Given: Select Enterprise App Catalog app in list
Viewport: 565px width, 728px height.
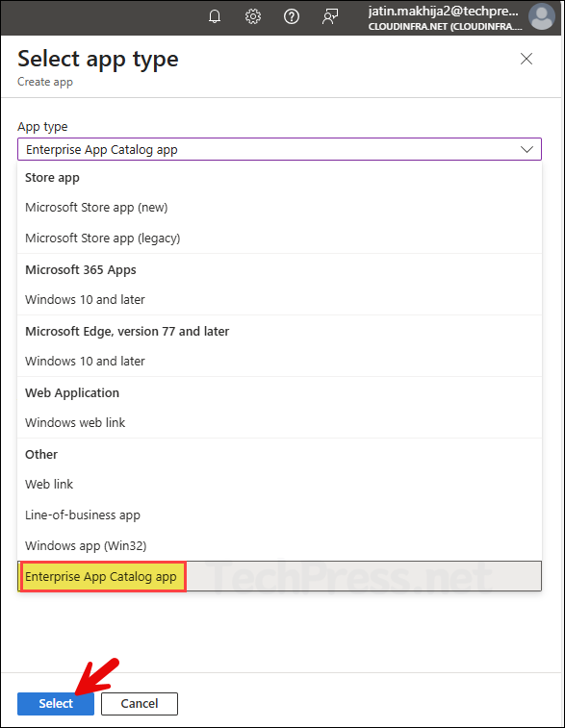Looking at the screenshot, I should (279, 576).
